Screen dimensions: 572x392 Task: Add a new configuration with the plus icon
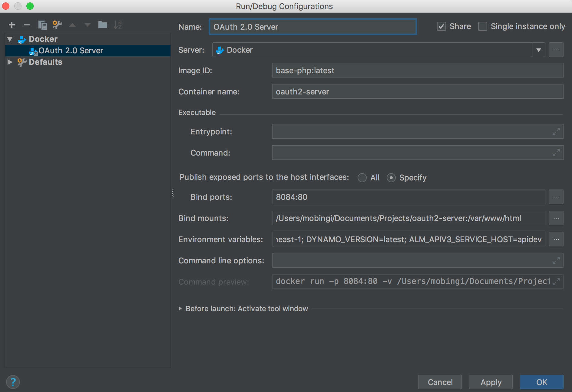[12, 25]
